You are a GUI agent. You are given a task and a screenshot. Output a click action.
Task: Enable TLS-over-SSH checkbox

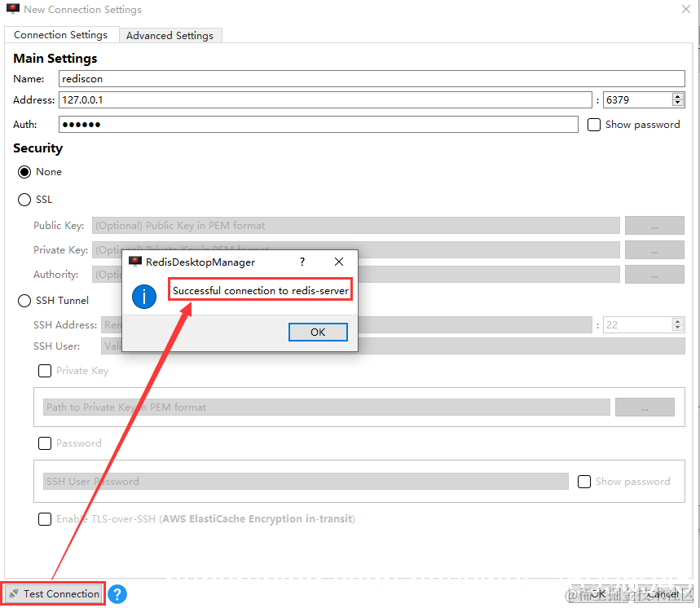click(45, 519)
